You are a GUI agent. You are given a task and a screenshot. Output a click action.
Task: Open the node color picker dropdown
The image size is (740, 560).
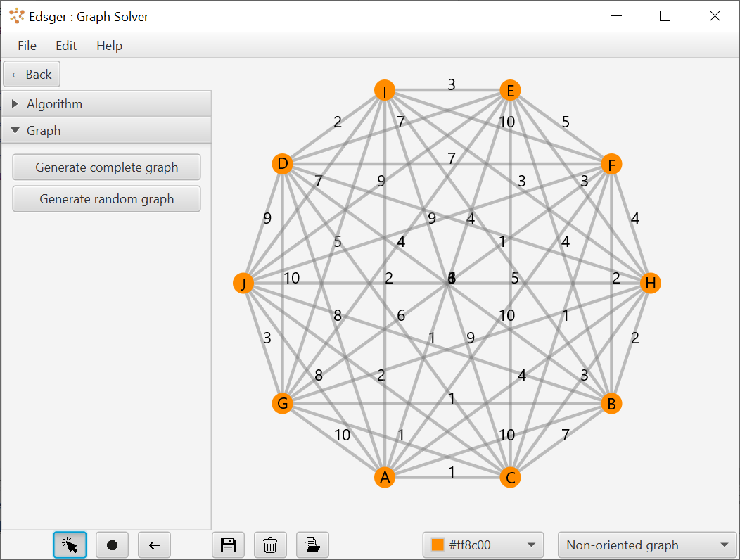483,545
